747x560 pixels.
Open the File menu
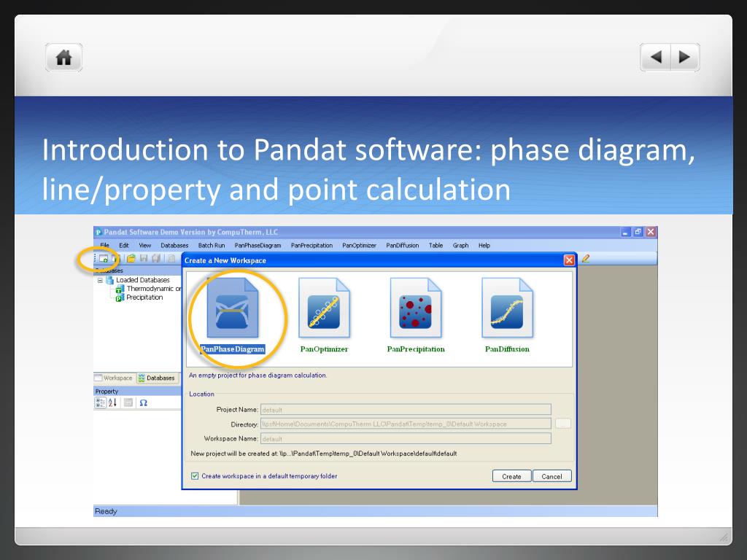(105, 245)
